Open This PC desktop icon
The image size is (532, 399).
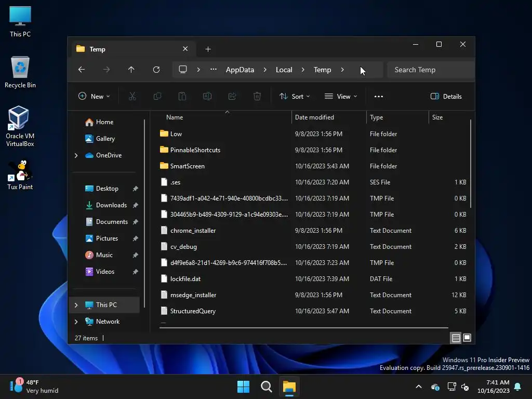pyautogui.click(x=20, y=22)
